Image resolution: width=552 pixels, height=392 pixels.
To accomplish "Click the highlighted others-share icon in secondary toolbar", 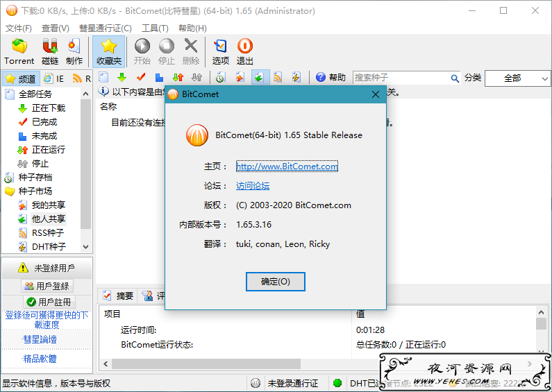I will pyautogui.click(x=260, y=77).
